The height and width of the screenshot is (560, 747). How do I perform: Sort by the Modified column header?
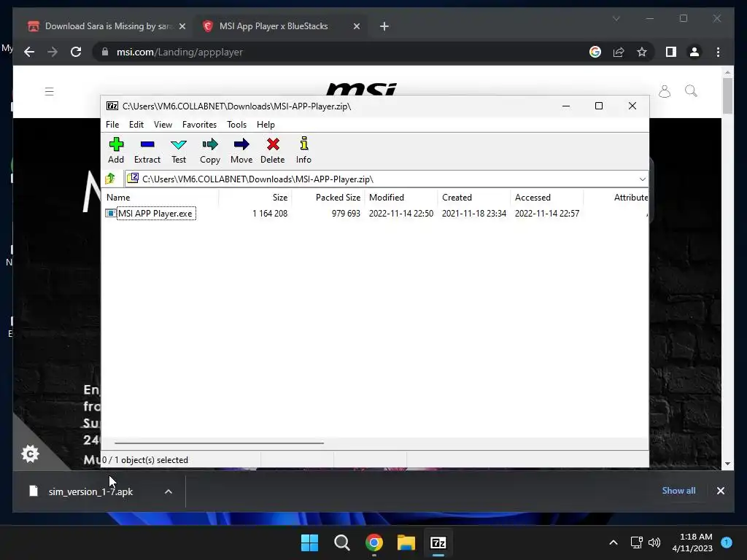click(x=401, y=197)
